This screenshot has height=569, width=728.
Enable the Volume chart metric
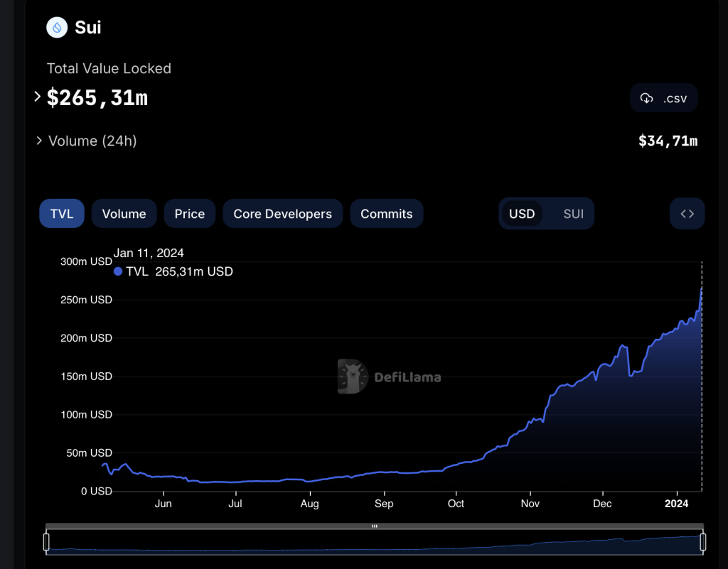pos(124,214)
